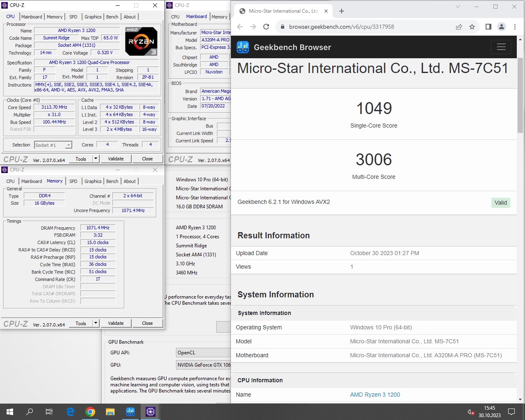Expand Tools dropdown arrow in Memory window
Viewport: 525px width, 420px height.
click(96, 323)
